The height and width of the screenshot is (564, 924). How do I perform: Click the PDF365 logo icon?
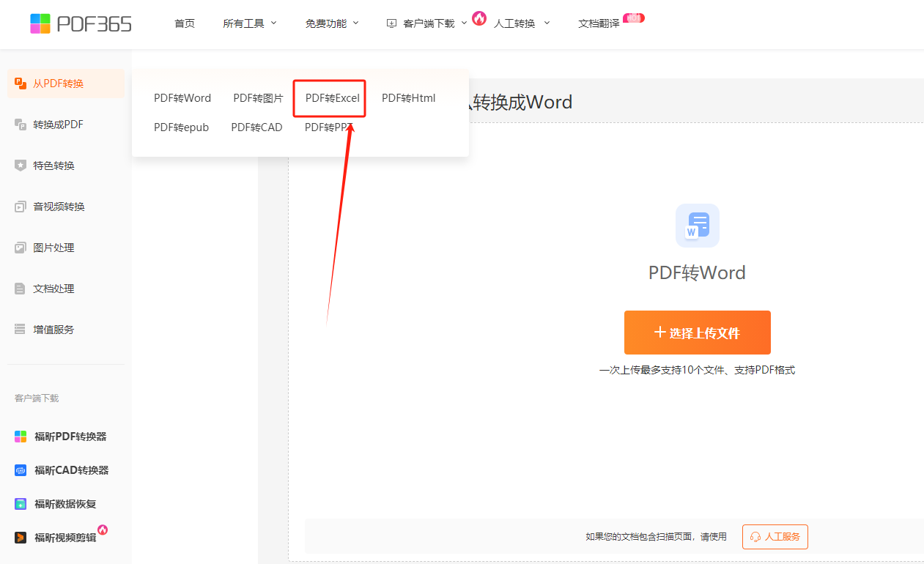coord(40,23)
